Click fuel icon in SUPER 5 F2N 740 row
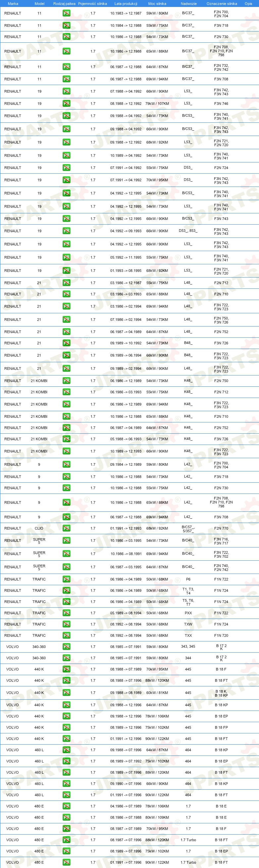The image size is (259, 868). 67,567
